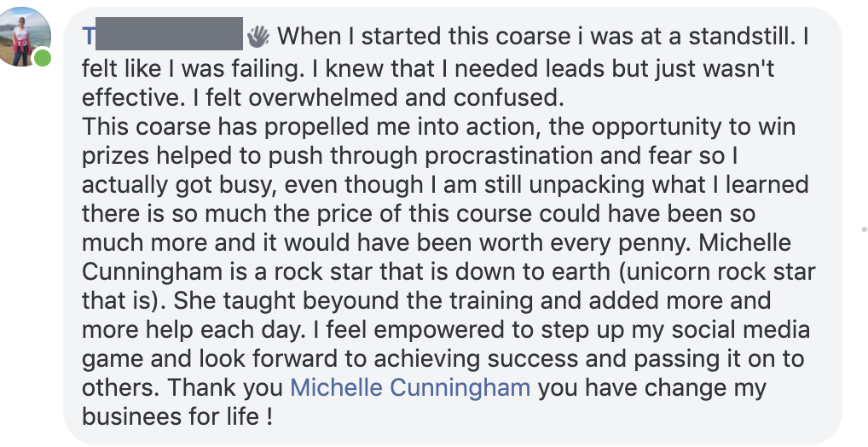Open the commenter's profile photo
Screen dimensions: 868x447
click(22, 37)
